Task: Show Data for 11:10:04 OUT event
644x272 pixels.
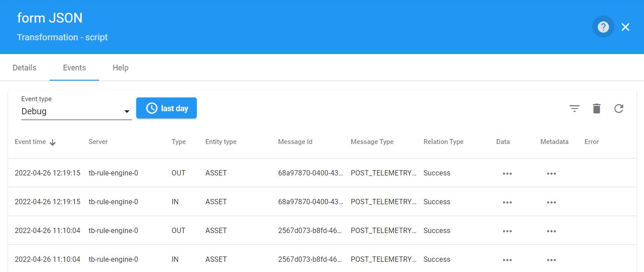Action: [507, 231]
